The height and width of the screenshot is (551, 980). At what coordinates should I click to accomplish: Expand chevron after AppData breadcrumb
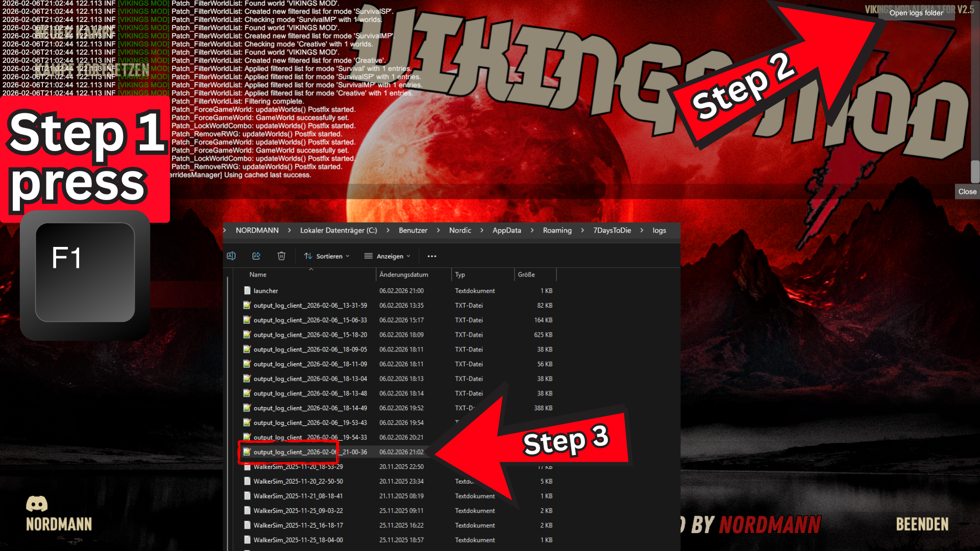pyautogui.click(x=532, y=230)
